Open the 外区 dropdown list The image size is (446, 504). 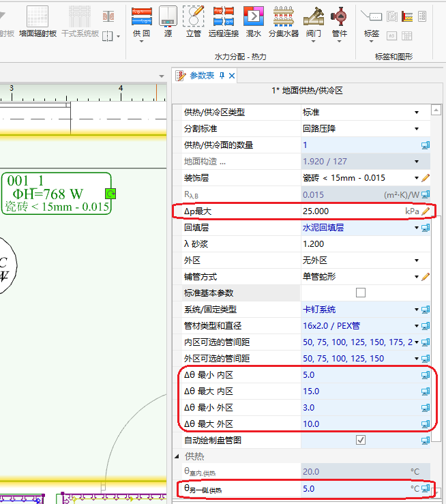[417, 261]
